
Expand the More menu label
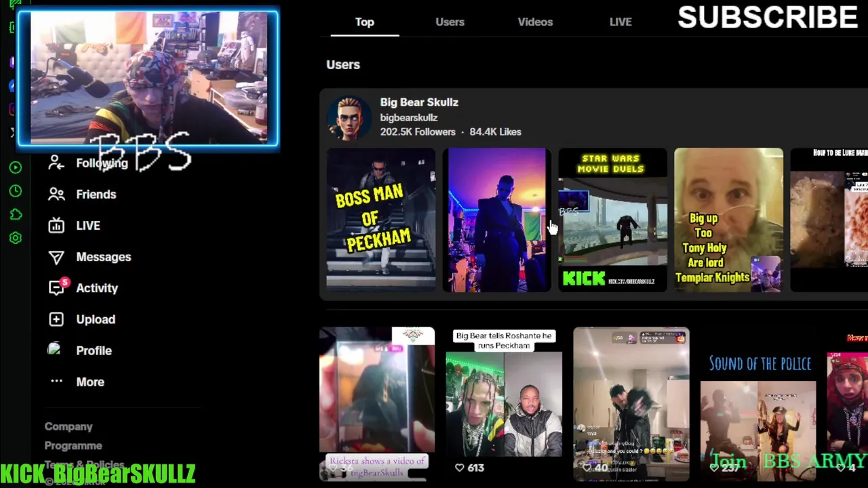[90, 382]
